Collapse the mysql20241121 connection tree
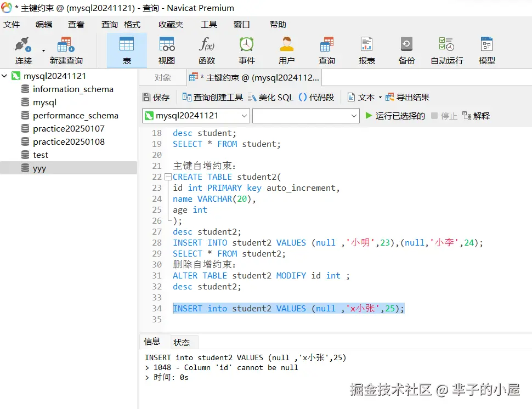This screenshot has height=409, width=532. (x=4, y=76)
